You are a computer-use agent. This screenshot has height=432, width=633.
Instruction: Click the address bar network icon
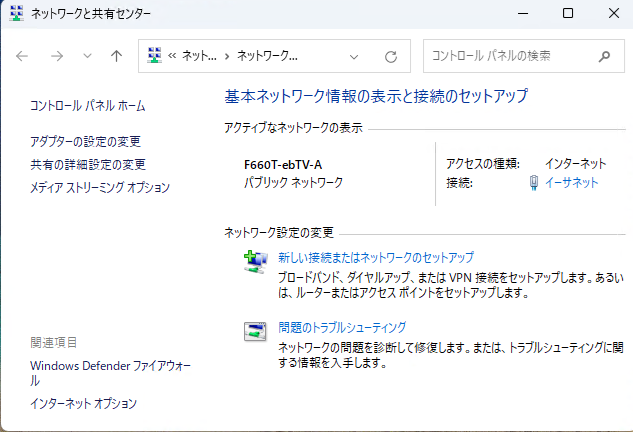pos(155,56)
